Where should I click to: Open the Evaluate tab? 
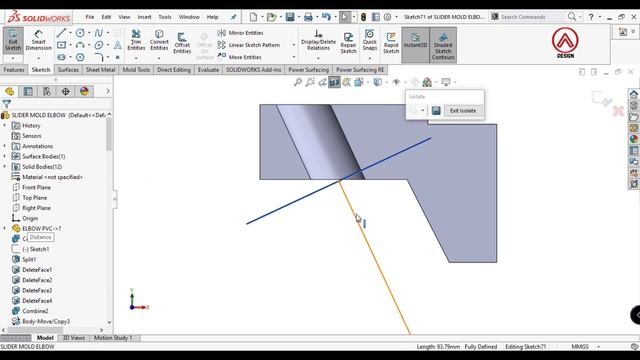coord(208,70)
